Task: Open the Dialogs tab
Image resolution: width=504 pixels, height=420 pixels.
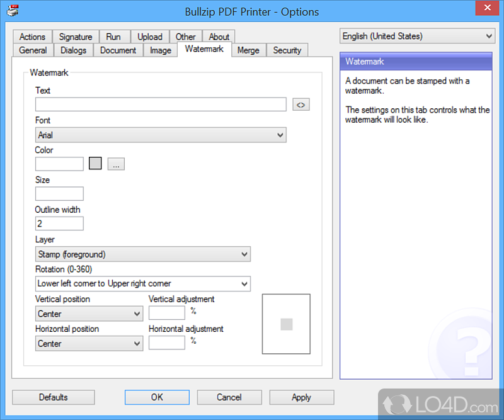Action: pos(73,50)
